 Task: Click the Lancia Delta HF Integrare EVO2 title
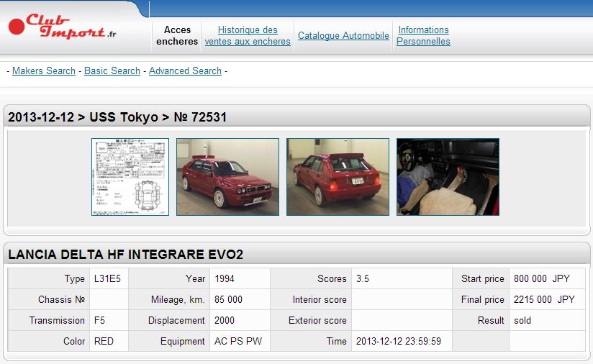126,255
